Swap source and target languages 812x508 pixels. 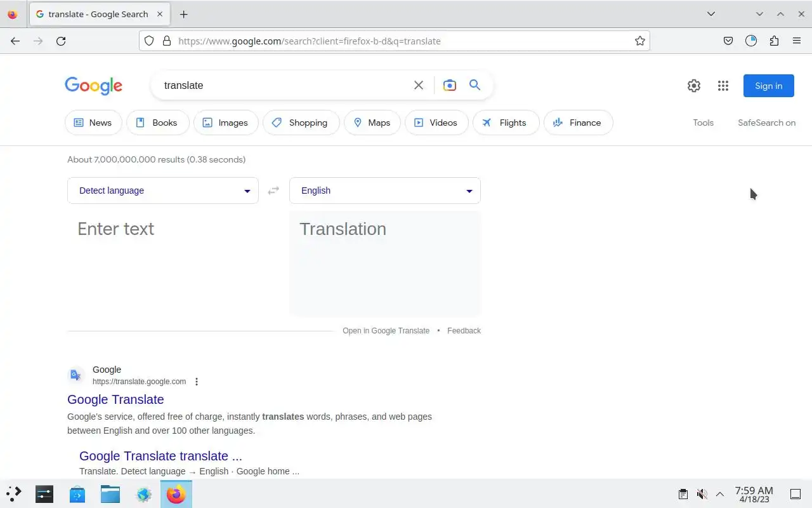coord(273,190)
